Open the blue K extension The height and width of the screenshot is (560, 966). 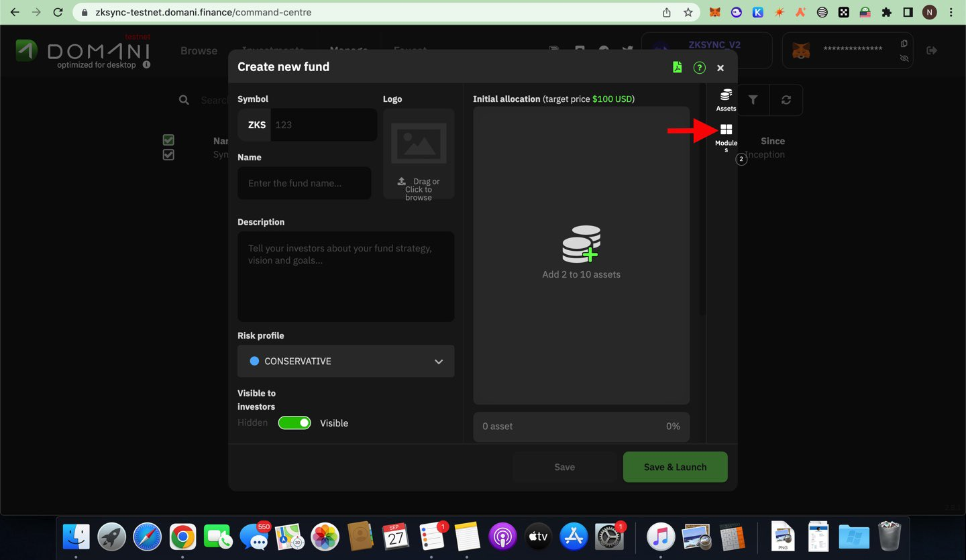758,12
